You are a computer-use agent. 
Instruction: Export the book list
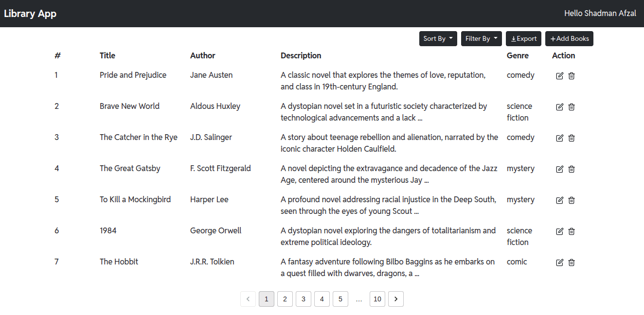pos(523,38)
